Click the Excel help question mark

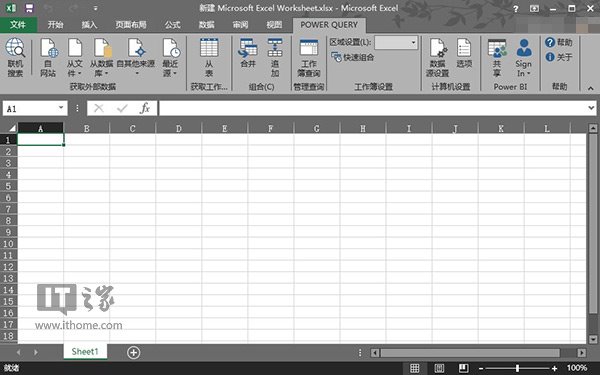(x=516, y=8)
